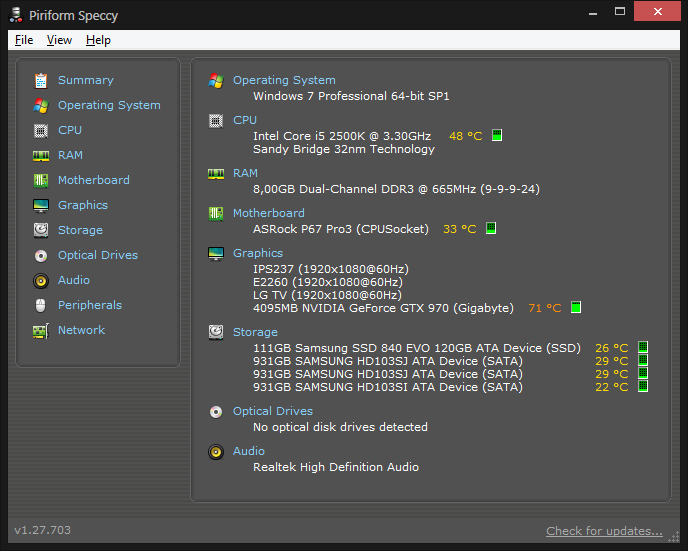The image size is (688, 551).
Task: Click the Graphics heading link in the main panel
Action: (x=258, y=253)
